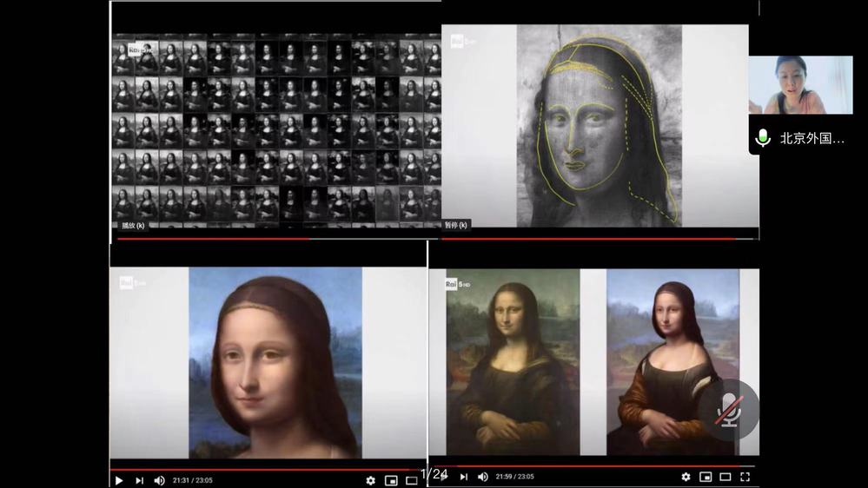The height and width of the screenshot is (488, 868).
Task: Skip to next video in 21:59 player
Action: coord(464,477)
